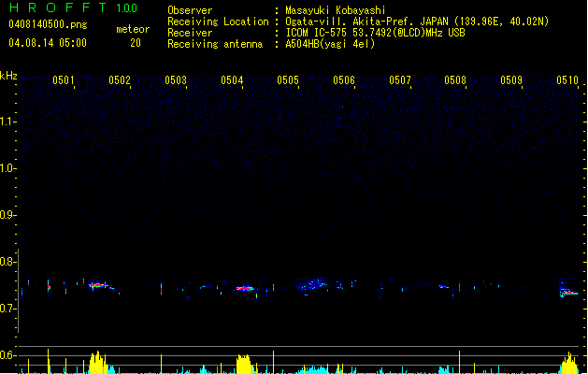Click the 0509 time marker
Viewport: 588px width, 374px height.
(x=511, y=80)
